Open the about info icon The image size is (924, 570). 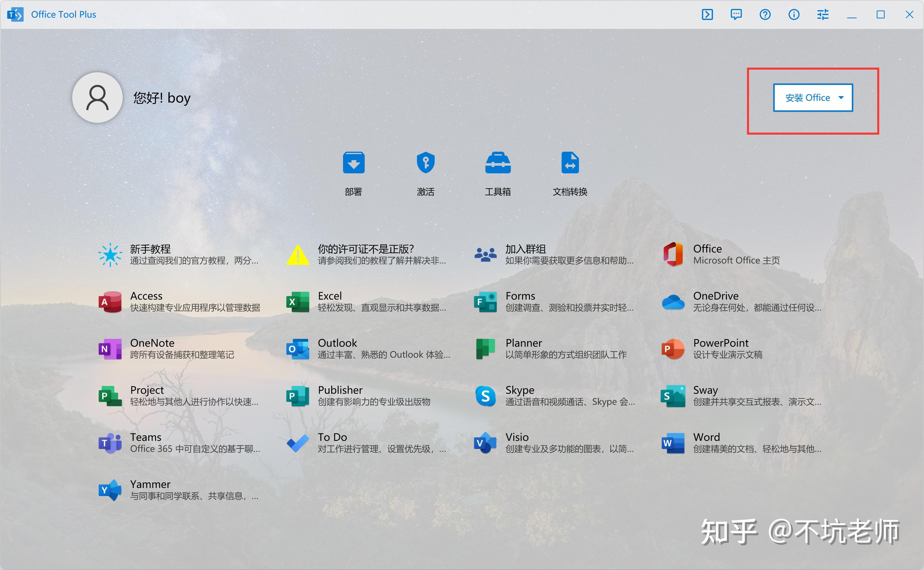point(794,15)
